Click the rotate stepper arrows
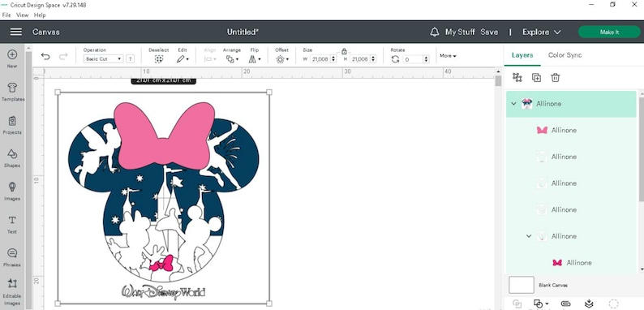Viewport: 644px width, 310px height. click(426, 59)
